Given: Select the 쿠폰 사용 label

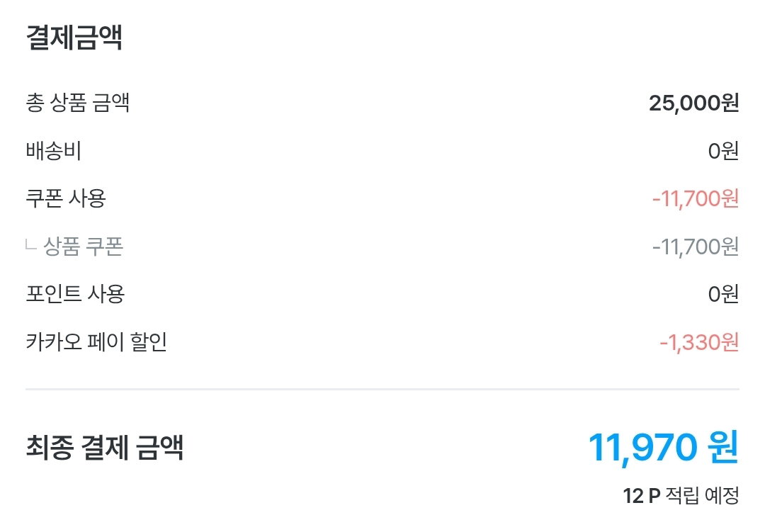Looking at the screenshot, I should tap(66, 198).
